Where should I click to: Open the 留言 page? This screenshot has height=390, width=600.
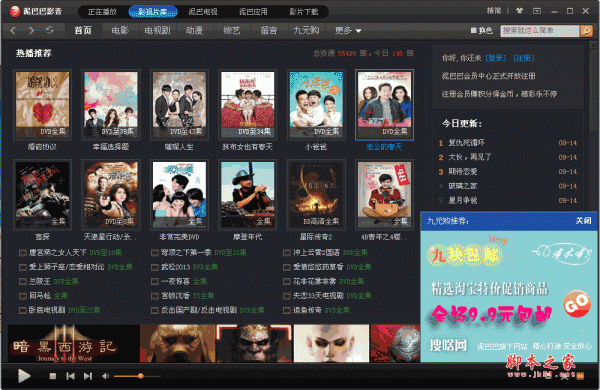point(269,30)
